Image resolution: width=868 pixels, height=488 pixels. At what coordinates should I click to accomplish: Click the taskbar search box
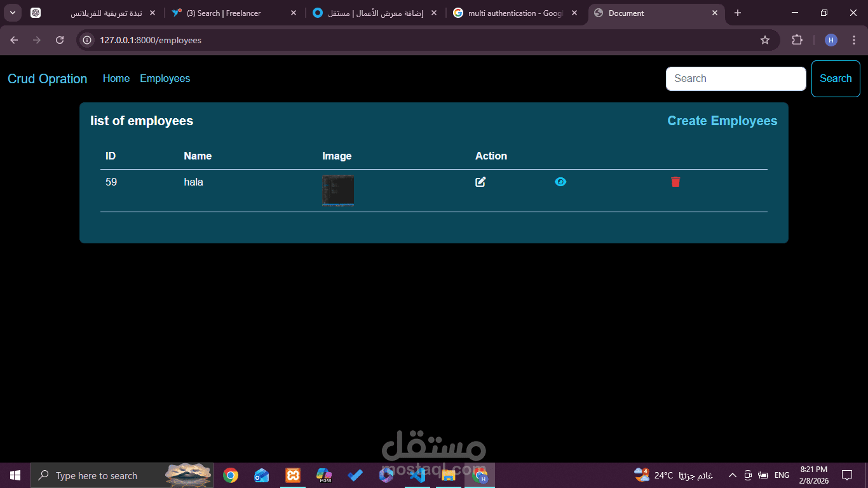(122, 475)
